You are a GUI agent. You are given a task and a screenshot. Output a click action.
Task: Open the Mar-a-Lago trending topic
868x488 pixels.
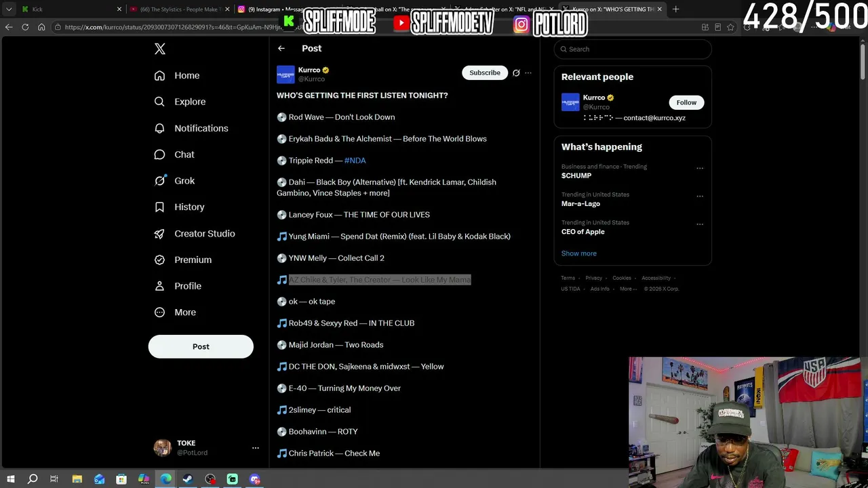coord(580,203)
